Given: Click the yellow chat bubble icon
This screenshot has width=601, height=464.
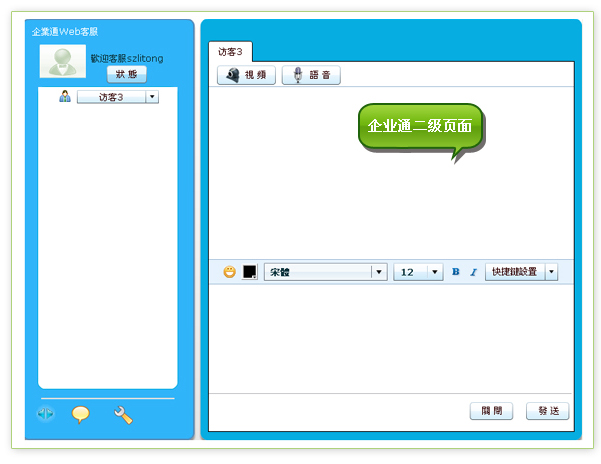Looking at the screenshot, I should pos(81,414).
